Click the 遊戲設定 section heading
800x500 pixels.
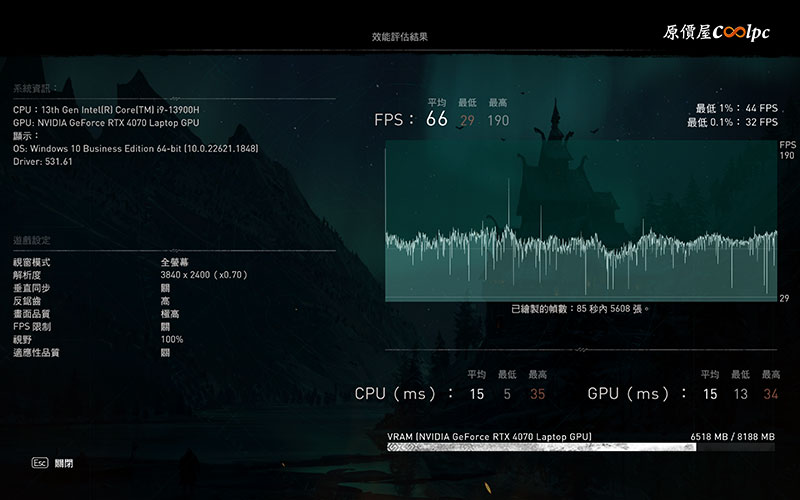click(32, 240)
